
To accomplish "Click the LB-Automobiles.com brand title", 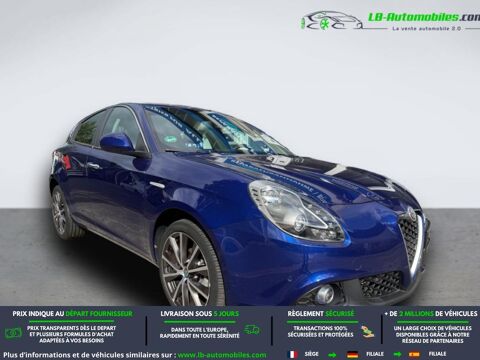I will 424,17.
